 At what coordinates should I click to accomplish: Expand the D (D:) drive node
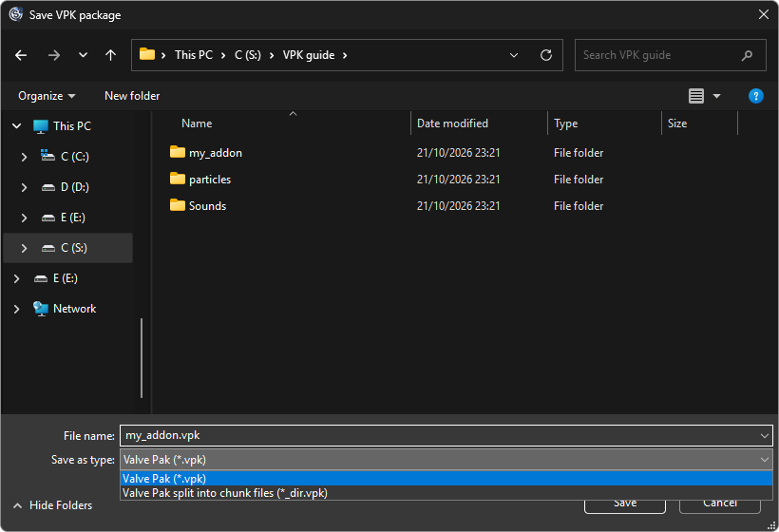[24, 187]
